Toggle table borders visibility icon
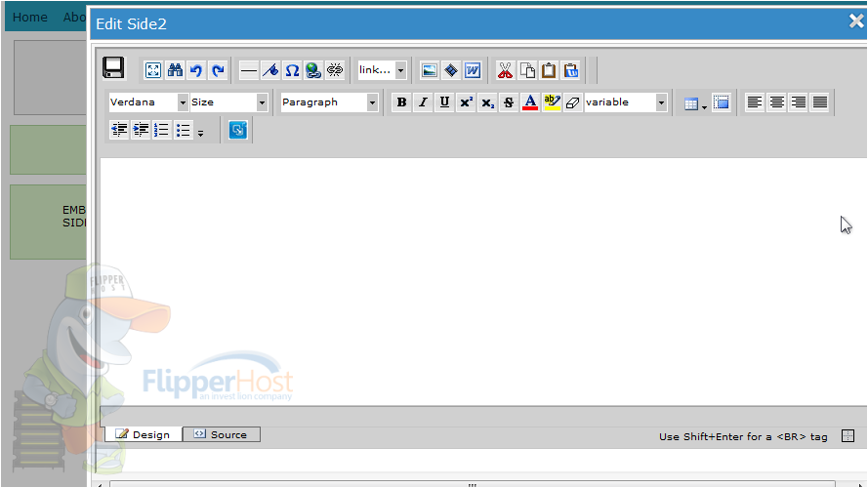This screenshot has width=868, height=488. coord(721,102)
